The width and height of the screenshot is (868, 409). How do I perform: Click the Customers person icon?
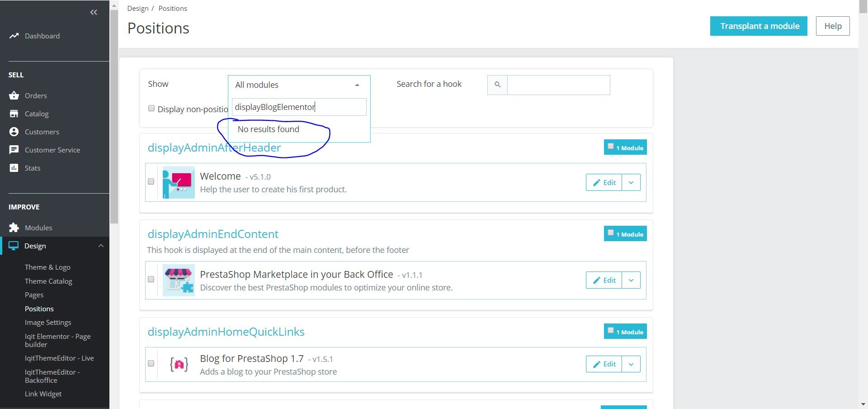tap(14, 132)
